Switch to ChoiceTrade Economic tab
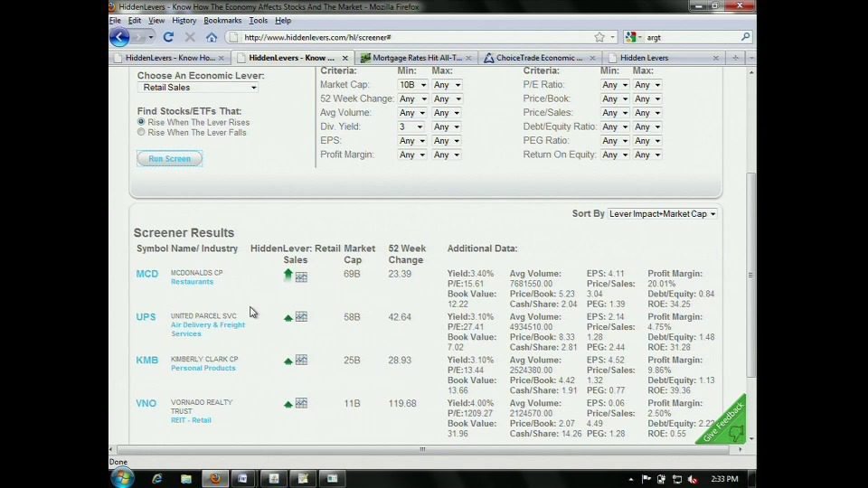The image size is (868, 488). (540, 58)
